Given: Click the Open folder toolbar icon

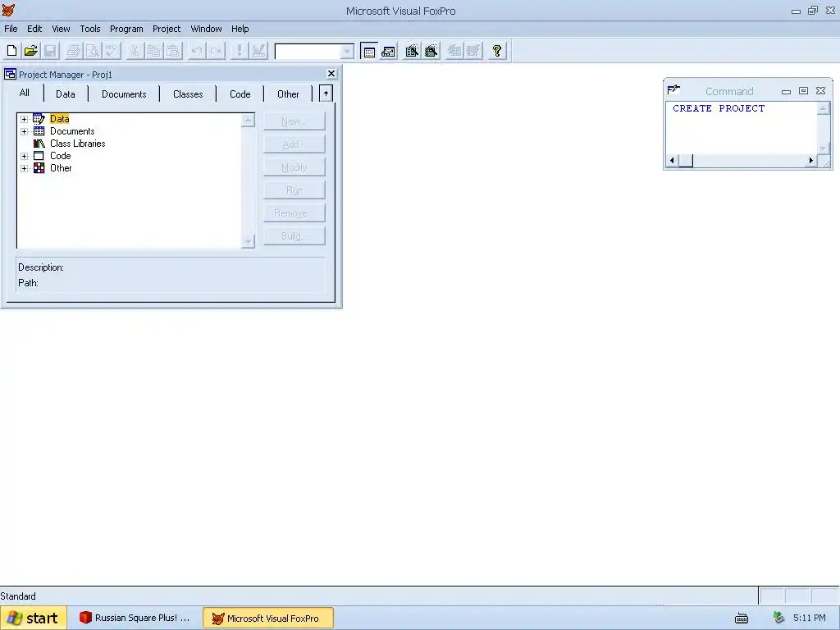Looking at the screenshot, I should (31, 51).
